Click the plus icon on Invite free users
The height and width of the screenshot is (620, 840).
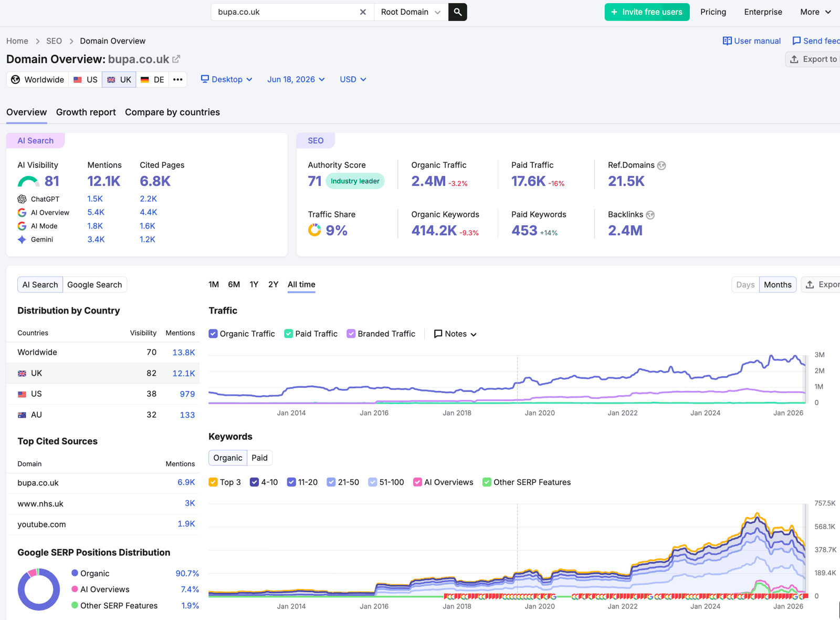tap(614, 12)
